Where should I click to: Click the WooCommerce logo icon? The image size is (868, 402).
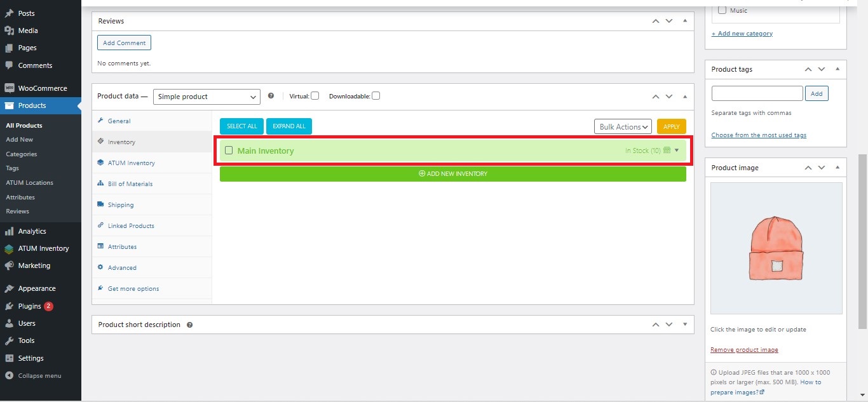point(9,88)
